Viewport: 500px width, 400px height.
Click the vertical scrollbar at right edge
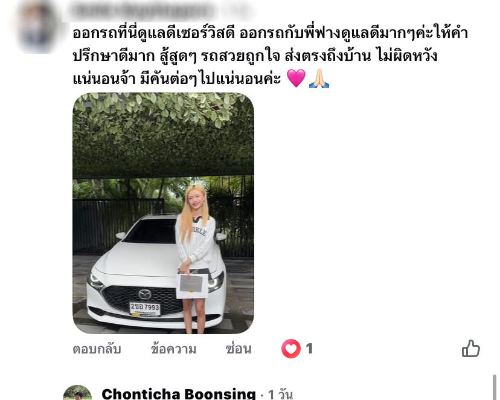[x=494, y=387]
